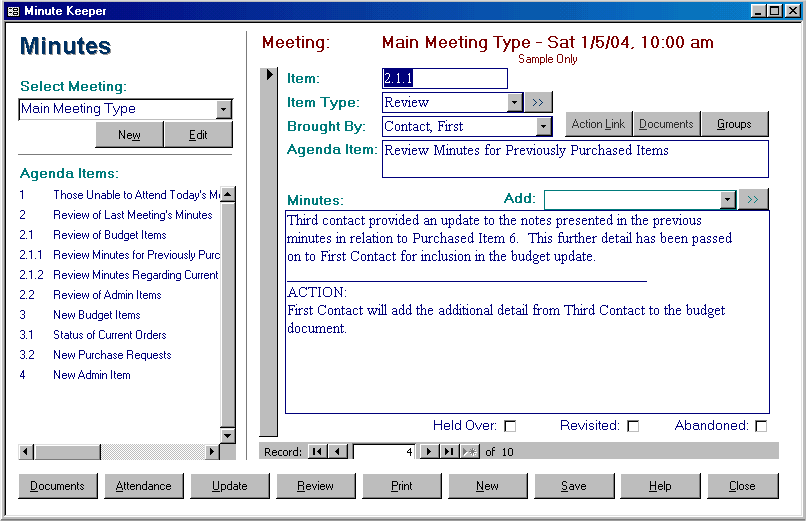Screen dimensions: 806x521
Task: Click the record selector arrow marker
Action: pyautogui.click(x=269, y=76)
